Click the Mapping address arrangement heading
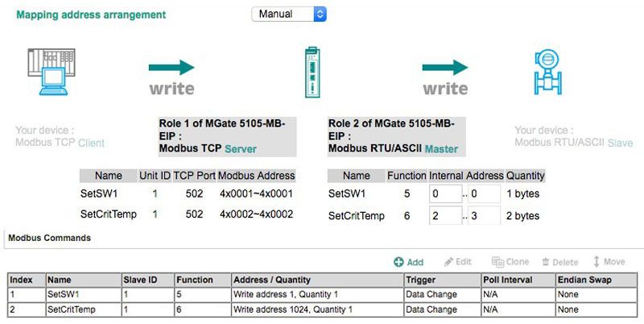 [x=91, y=15]
